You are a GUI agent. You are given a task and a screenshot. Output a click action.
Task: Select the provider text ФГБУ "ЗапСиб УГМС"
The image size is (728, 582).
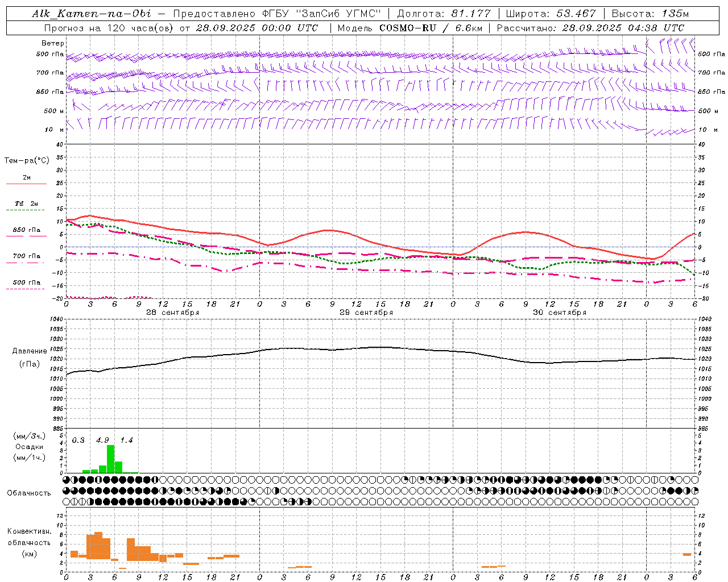(x=321, y=14)
